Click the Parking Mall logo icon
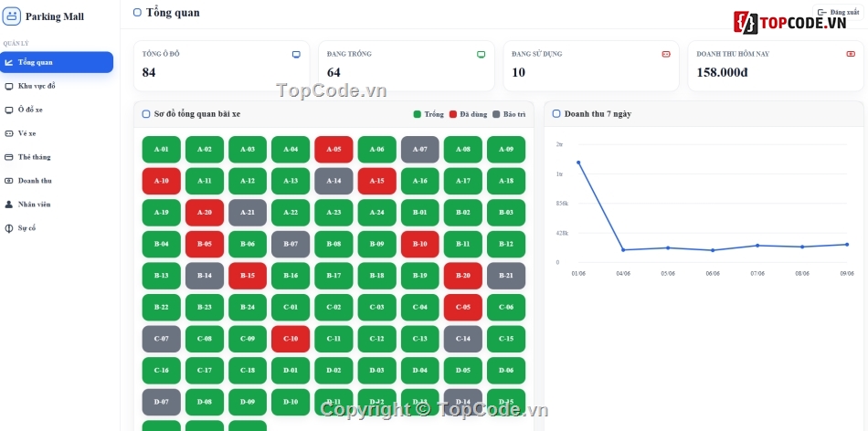 coord(12,16)
